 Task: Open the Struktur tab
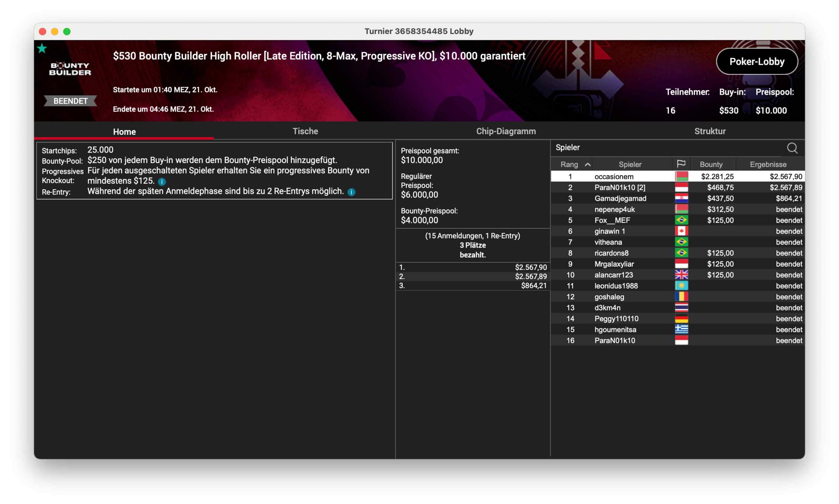pyautogui.click(x=709, y=131)
